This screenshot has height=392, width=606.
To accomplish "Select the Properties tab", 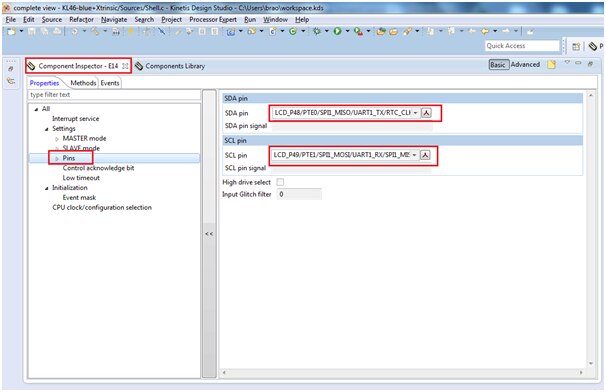I will tap(44, 83).
